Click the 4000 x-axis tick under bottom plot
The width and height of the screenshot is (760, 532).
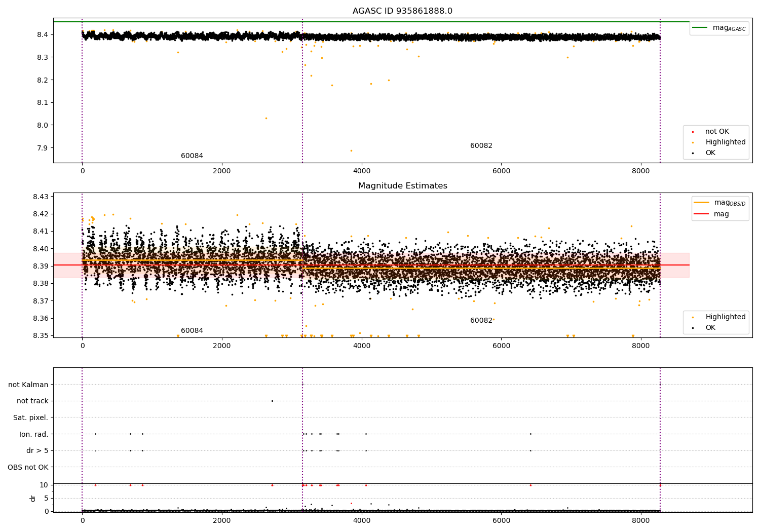362,521
